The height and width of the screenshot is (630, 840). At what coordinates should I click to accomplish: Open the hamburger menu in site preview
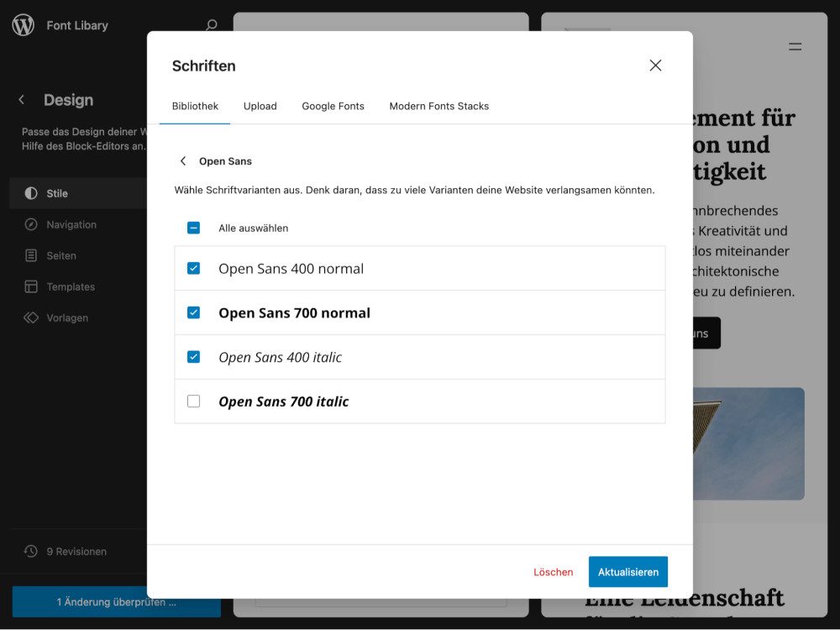(x=795, y=47)
